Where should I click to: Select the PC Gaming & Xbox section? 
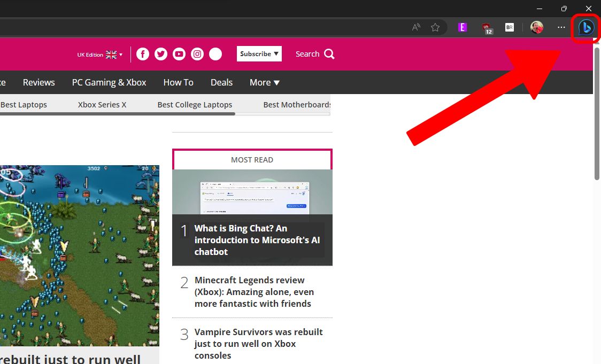pos(109,82)
